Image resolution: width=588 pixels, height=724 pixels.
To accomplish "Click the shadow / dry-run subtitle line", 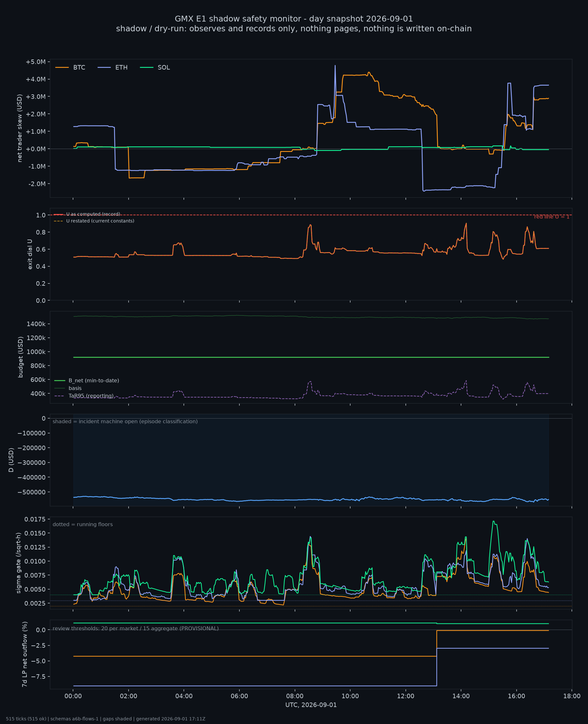I will 294,29.
